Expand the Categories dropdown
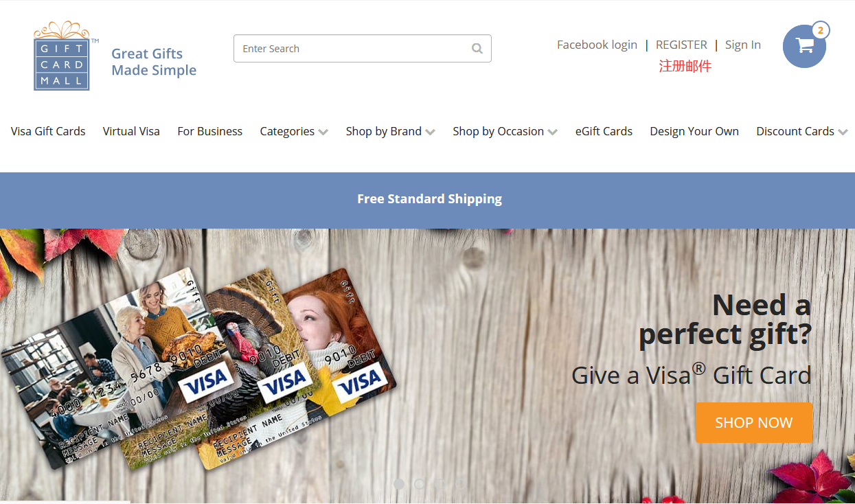 coord(294,131)
